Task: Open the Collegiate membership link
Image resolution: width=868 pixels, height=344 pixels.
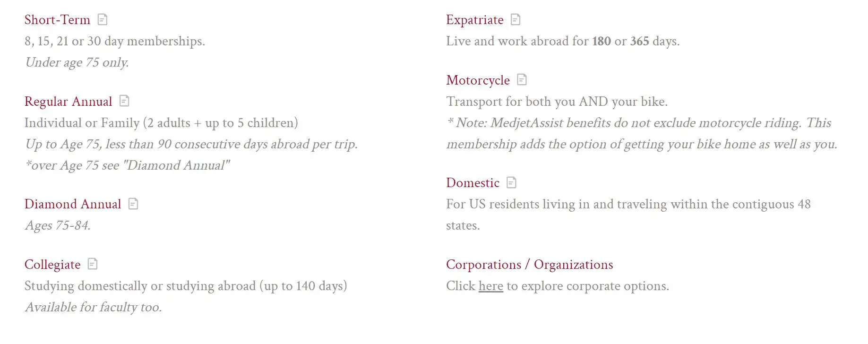Action: tap(52, 265)
